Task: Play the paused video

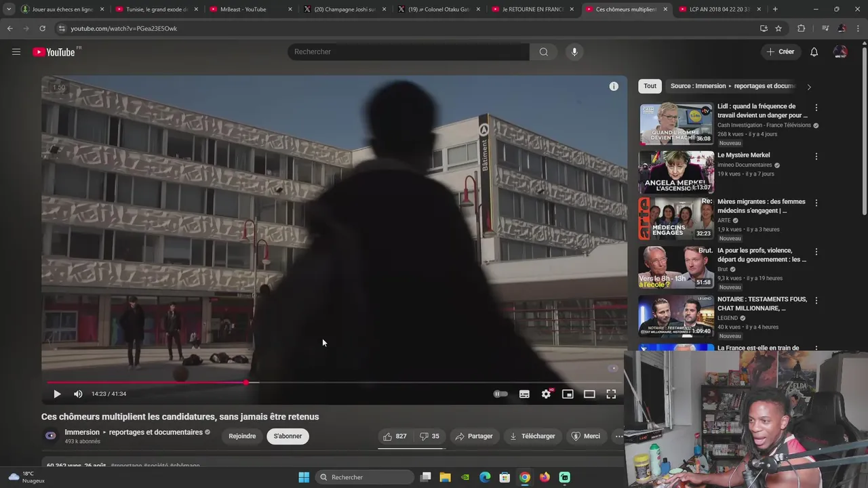Action: point(57,394)
